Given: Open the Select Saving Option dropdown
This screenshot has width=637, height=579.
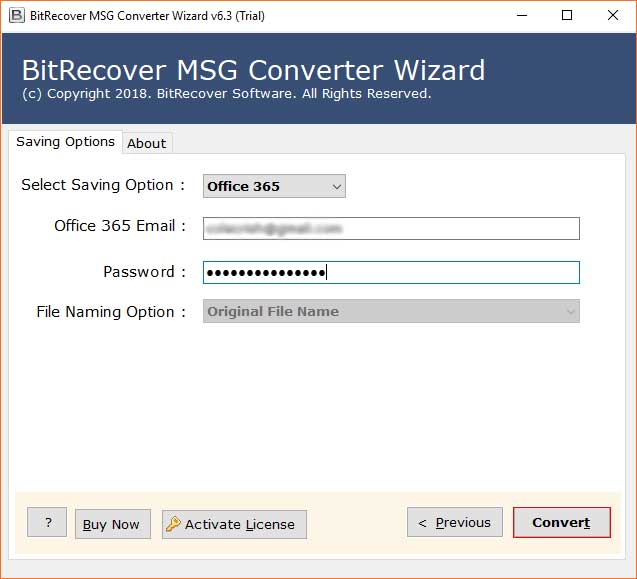Looking at the screenshot, I should pos(274,186).
